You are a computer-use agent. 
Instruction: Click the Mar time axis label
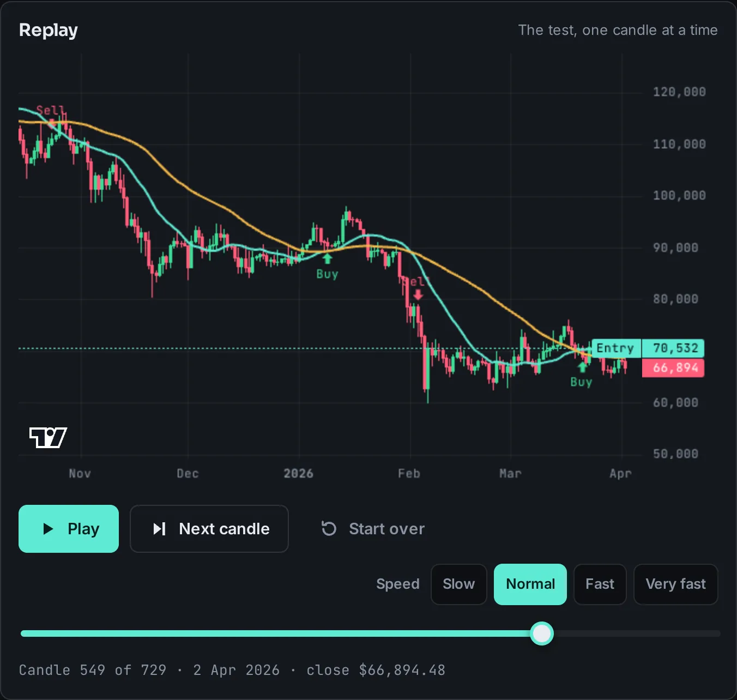point(510,474)
